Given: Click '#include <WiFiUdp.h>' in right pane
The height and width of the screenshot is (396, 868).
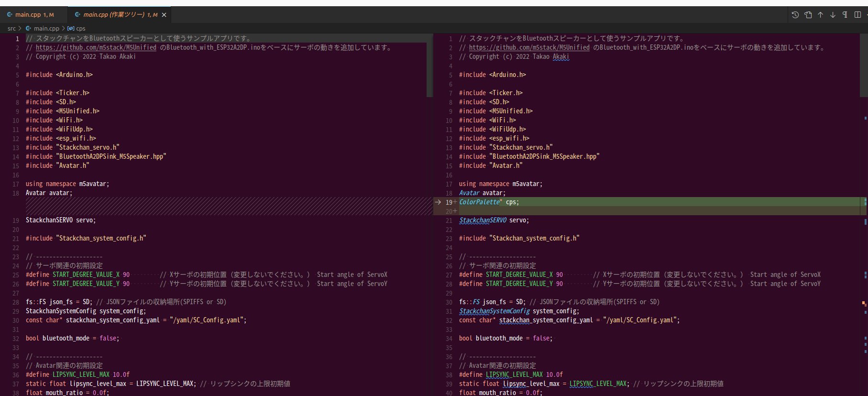Looking at the screenshot, I should 493,129.
